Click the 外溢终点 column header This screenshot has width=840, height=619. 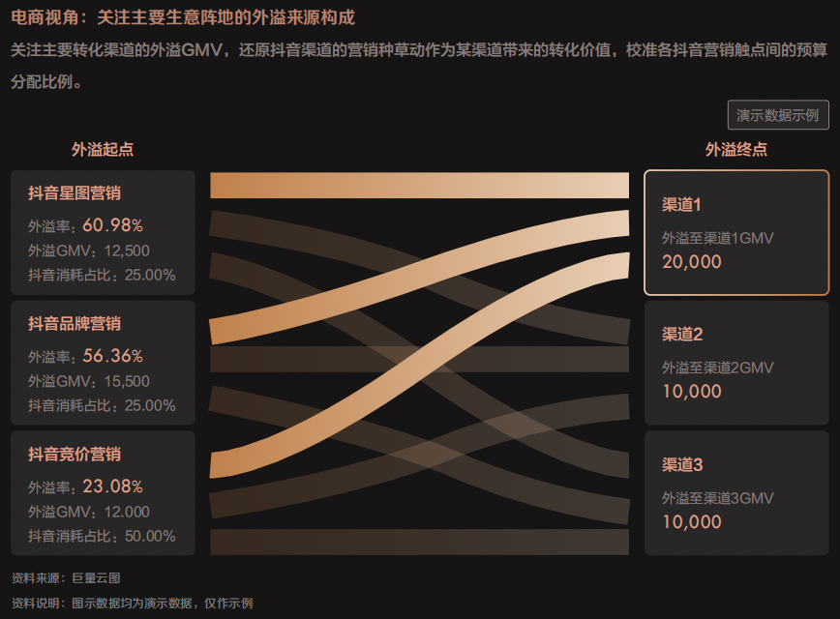pyautogui.click(x=736, y=149)
